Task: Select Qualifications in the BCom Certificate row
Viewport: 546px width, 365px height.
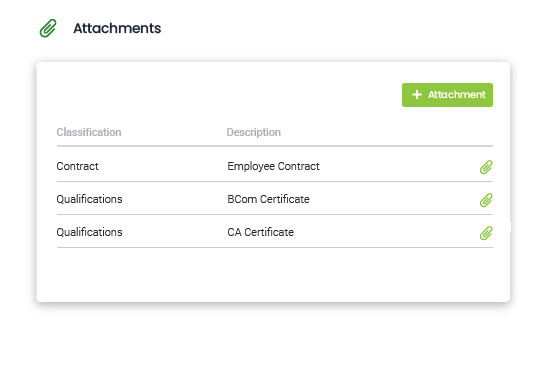Action: click(89, 199)
